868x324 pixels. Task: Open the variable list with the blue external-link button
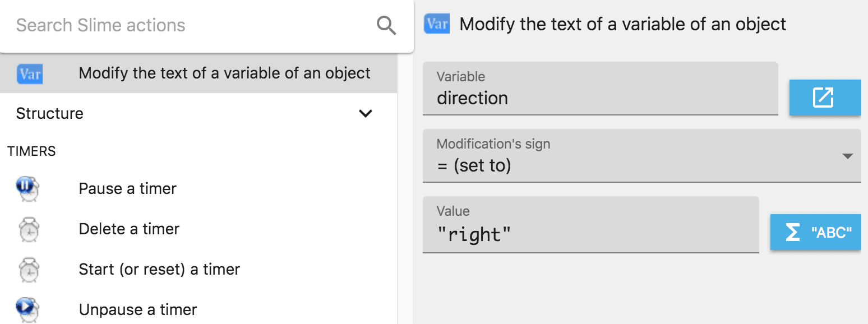[824, 98]
